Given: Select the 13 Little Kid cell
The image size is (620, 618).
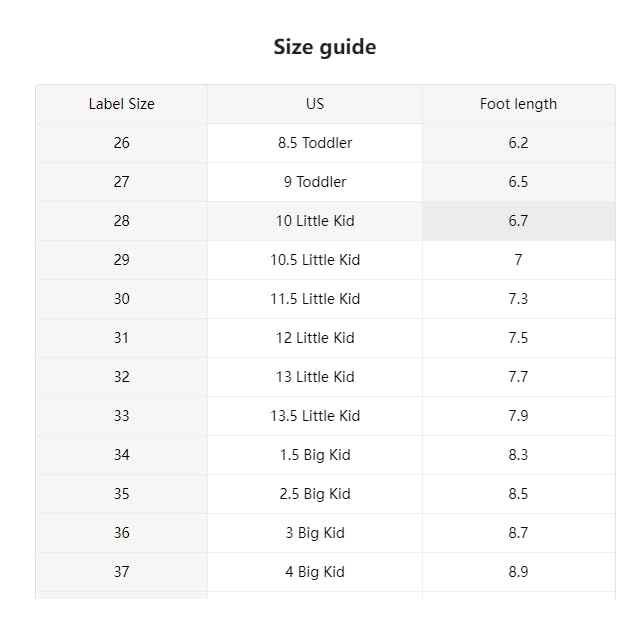Looking at the screenshot, I should click(x=315, y=377).
